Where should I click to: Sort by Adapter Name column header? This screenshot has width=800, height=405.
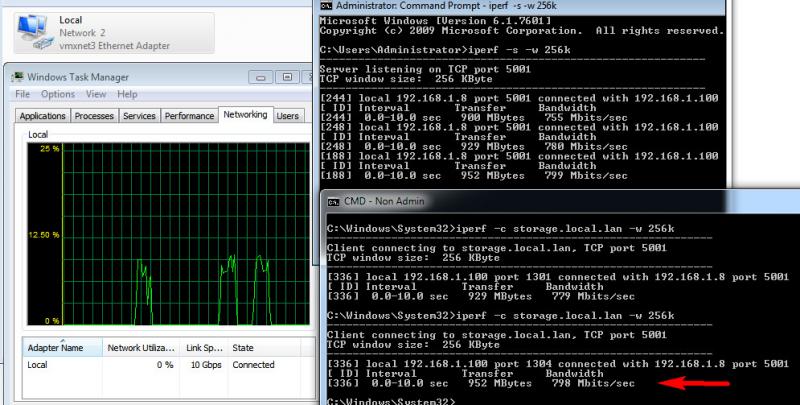pyautogui.click(x=62, y=347)
